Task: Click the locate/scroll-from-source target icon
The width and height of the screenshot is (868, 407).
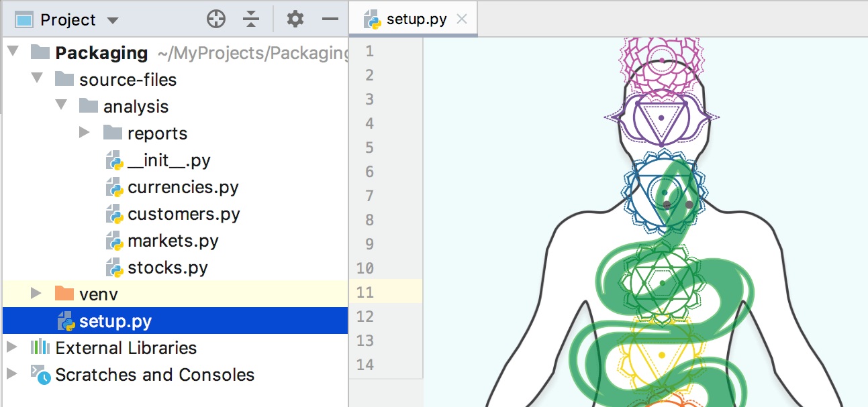Action: point(216,19)
